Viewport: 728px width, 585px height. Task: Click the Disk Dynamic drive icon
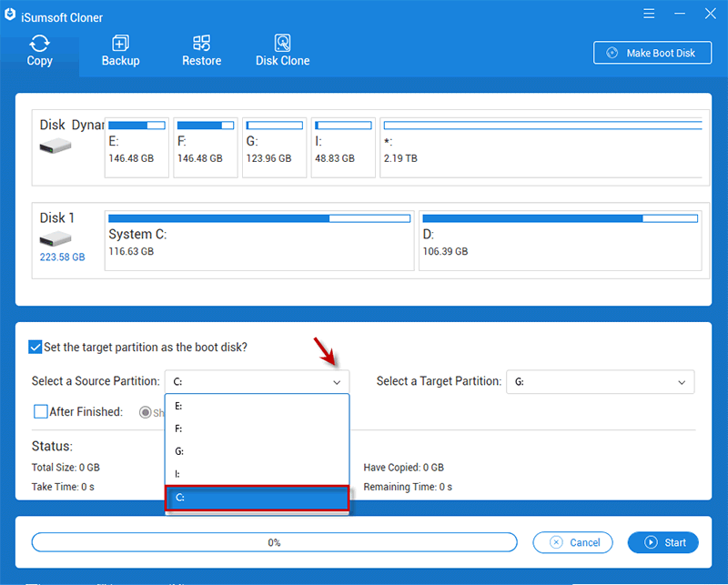[56, 147]
